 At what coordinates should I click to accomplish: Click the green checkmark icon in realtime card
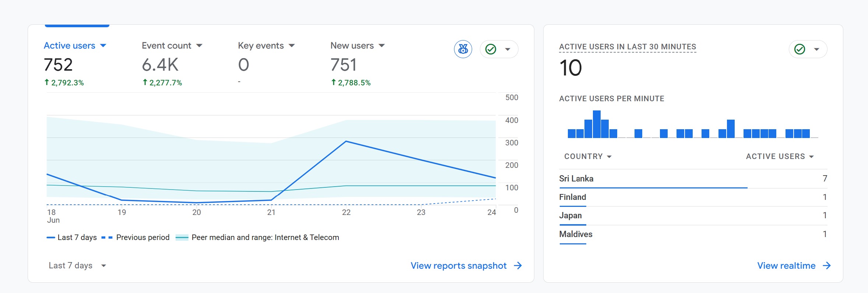click(800, 49)
